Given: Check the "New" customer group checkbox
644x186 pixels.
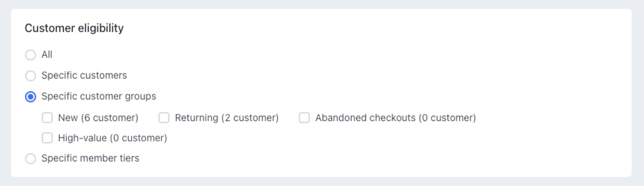Looking at the screenshot, I should click(x=47, y=118).
